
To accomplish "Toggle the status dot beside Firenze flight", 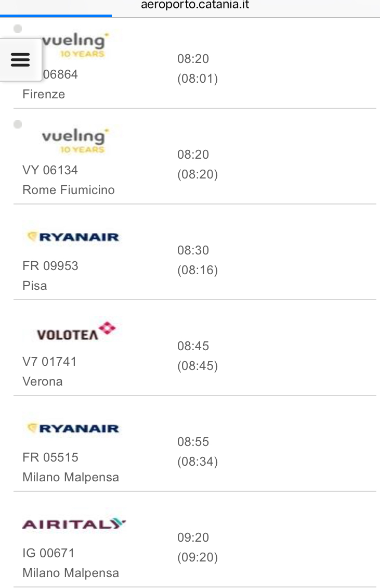I will 18,29.
